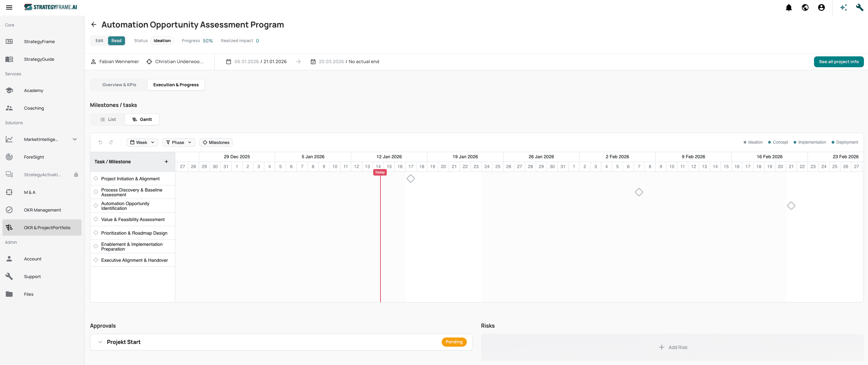
Task: Click the back arrow beside project title
Action: (94, 25)
